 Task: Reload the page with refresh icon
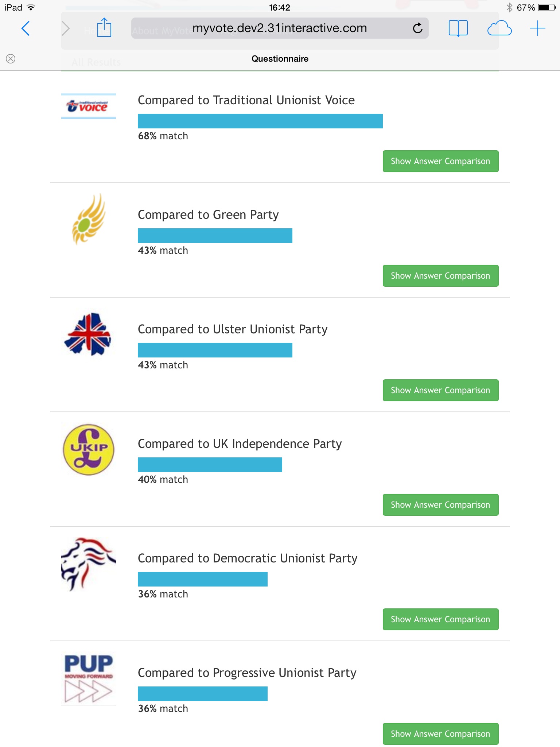pyautogui.click(x=417, y=28)
